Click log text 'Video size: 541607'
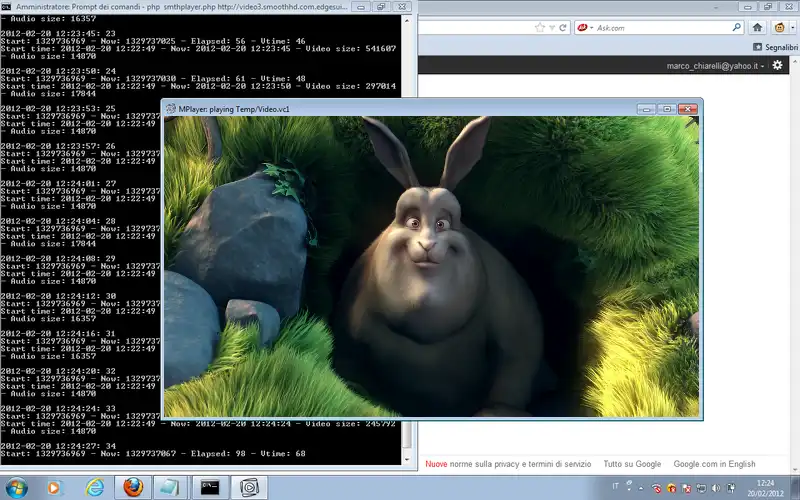The width and height of the screenshot is (800, 500). 351,48
